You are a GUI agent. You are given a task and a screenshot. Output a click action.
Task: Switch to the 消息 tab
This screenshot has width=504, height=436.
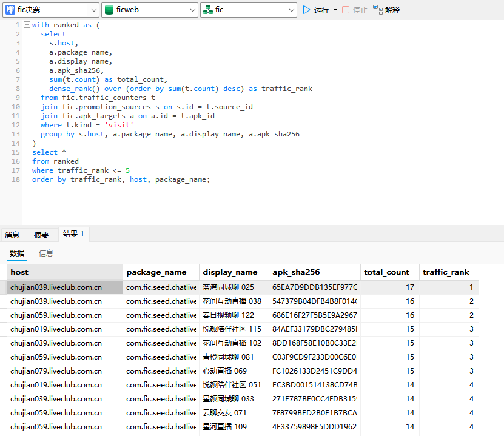coord(12,235)
